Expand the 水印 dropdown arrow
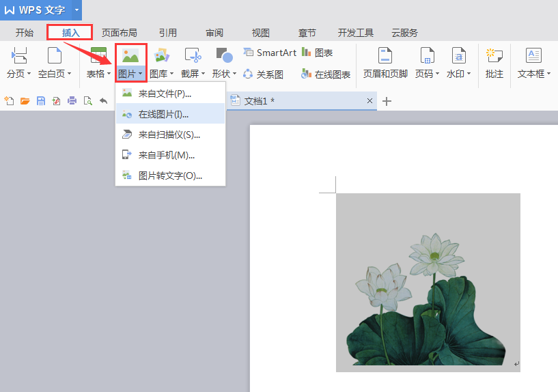 pyautogui.click(x=469, y=74)
